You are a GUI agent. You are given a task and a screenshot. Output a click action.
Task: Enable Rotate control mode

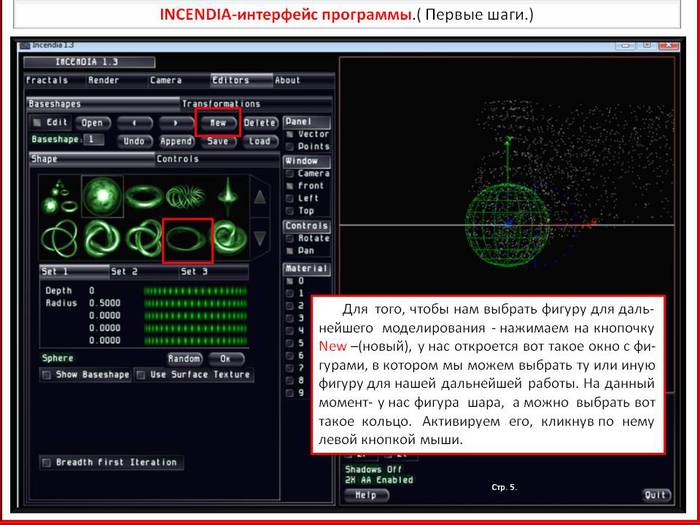(290, 238)
